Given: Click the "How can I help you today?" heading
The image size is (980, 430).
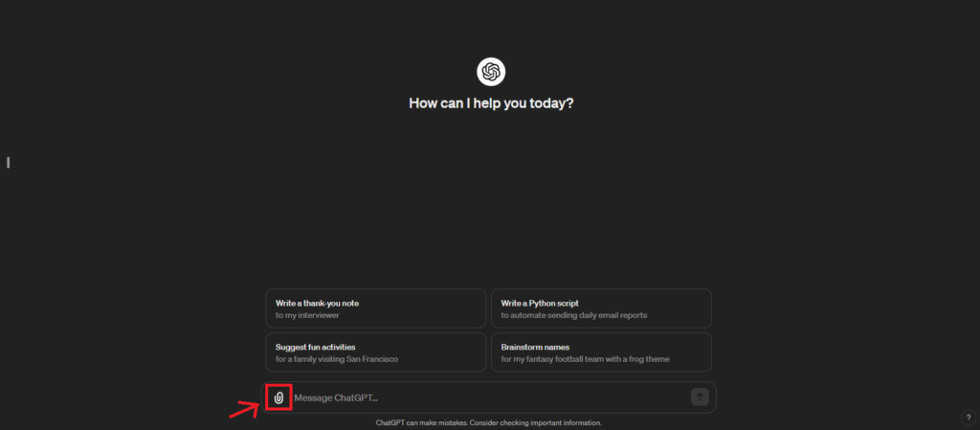Looking at the screenshot, I should [491, 103].
